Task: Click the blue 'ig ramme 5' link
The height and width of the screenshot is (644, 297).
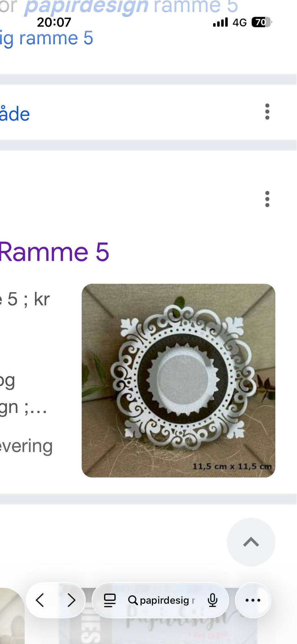Action: (46, 38)
